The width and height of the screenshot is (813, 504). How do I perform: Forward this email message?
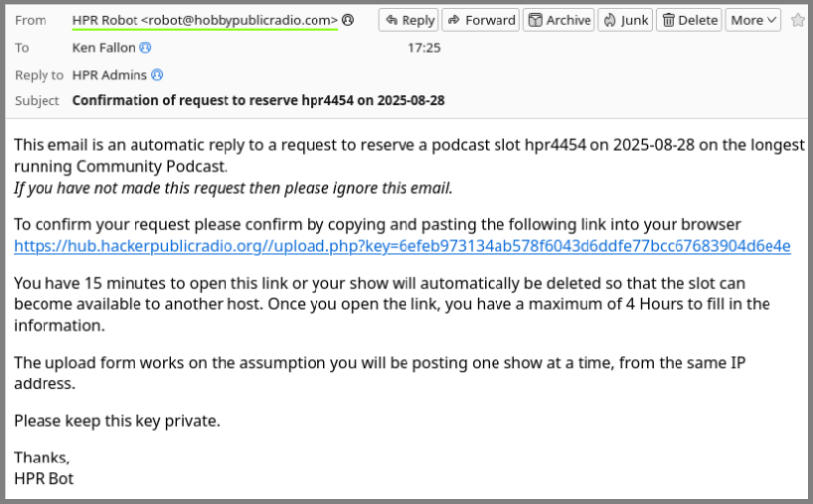(480, 20)
